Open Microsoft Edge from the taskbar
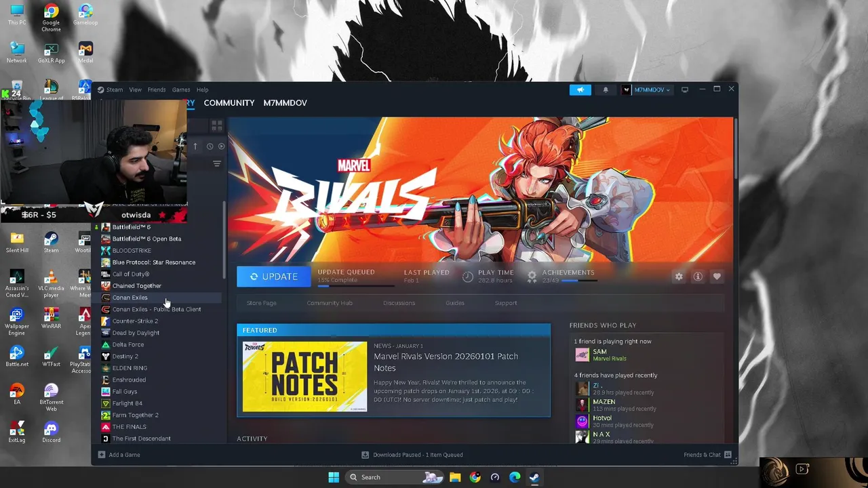868x488 pixels. point(515,477)
